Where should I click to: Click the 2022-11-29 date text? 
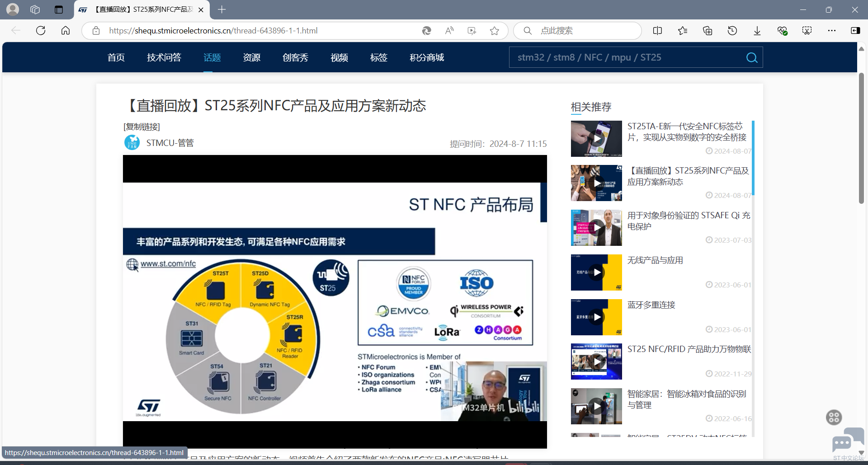click(732, 374)
